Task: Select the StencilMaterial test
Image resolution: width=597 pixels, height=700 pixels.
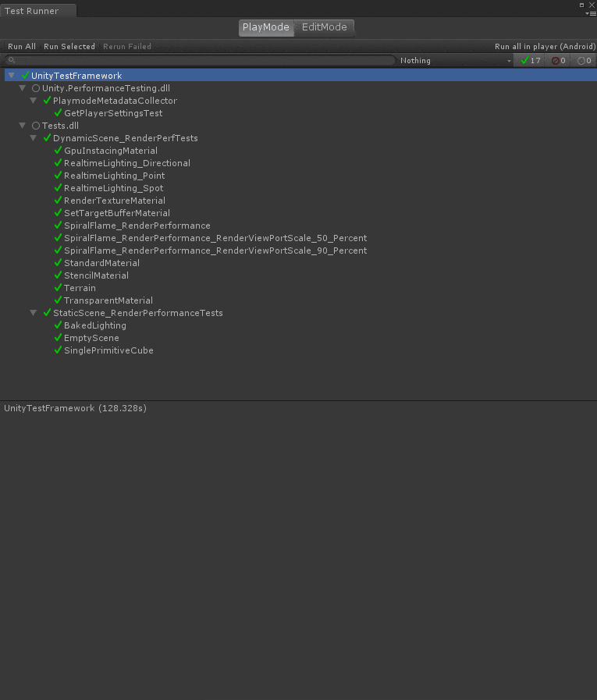Action: click(x=96, y=276)
